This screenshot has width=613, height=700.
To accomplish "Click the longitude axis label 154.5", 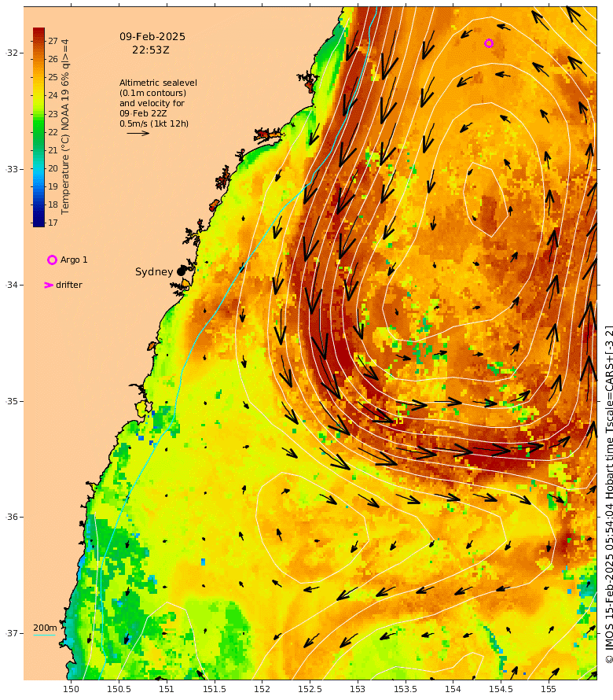I will coord(501,689).
